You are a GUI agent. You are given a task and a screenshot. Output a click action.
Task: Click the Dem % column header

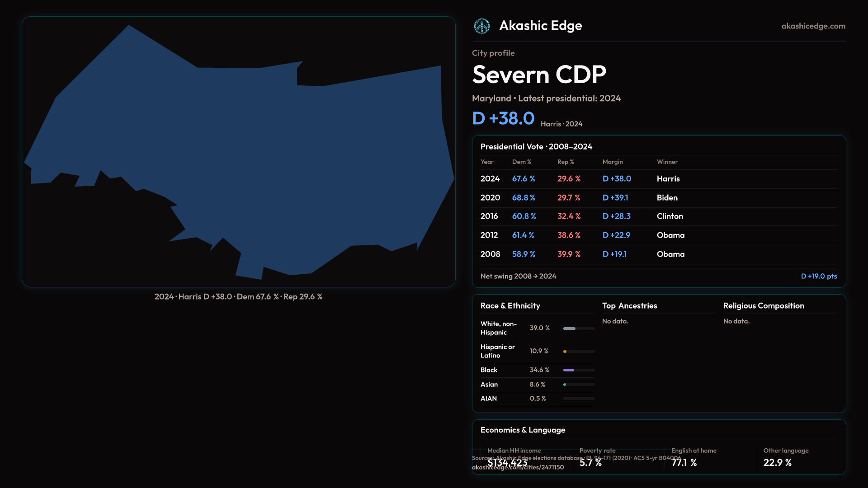[x=521, y=162]
